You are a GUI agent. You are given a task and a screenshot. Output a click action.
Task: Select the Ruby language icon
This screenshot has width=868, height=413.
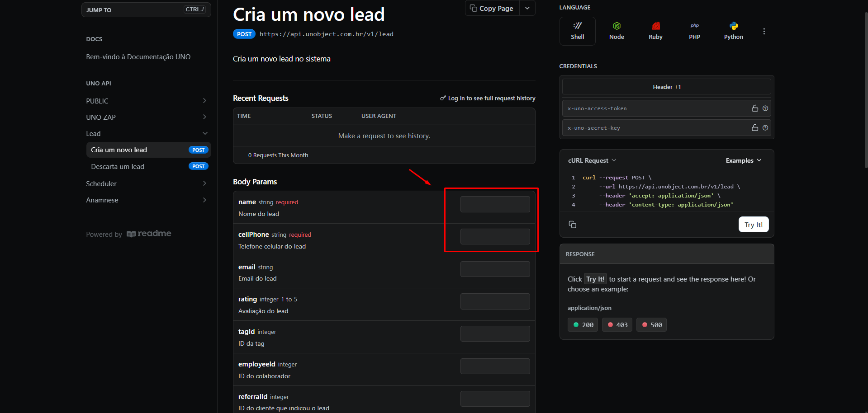(x=655, y=31)
